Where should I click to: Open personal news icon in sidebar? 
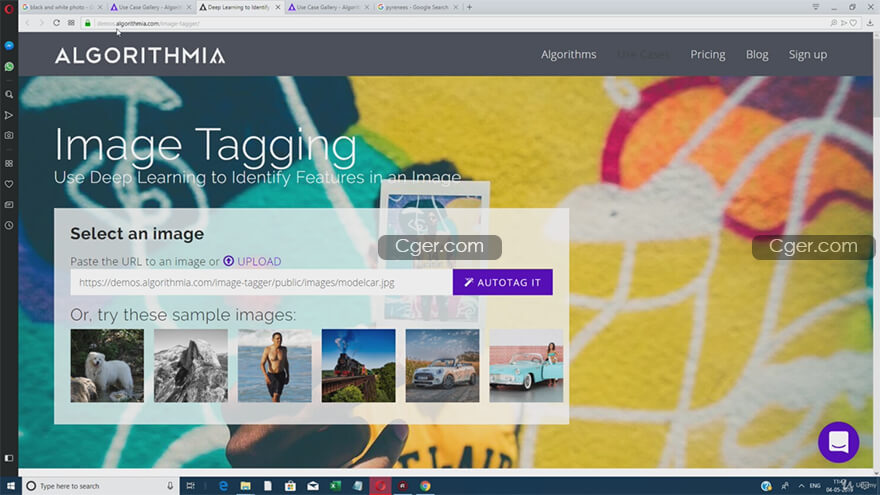[x=9, y=205]
